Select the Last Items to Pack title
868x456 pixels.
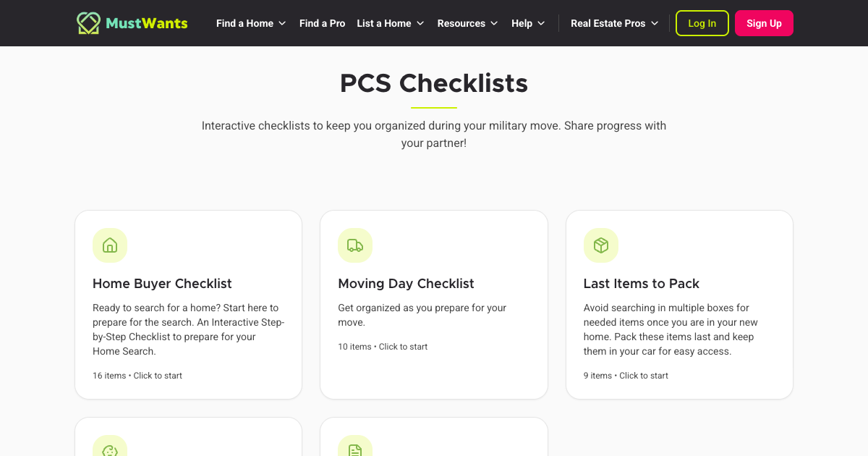(641, 284)
